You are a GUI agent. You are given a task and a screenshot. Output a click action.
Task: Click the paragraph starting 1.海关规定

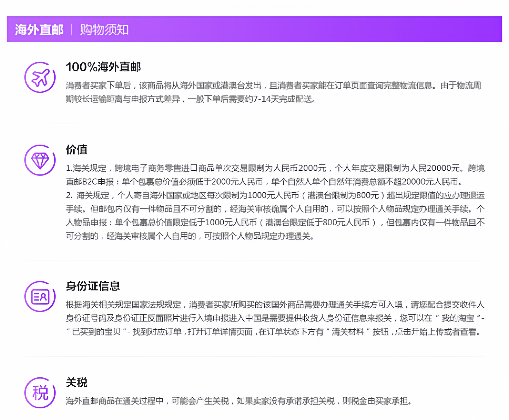[x=194, y=168]
